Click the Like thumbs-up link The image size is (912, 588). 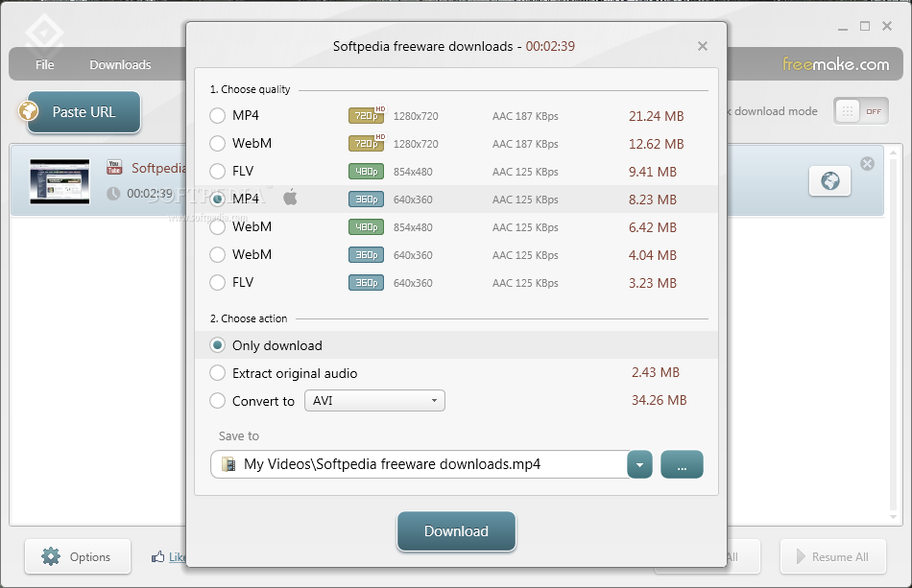click(169, 556)
